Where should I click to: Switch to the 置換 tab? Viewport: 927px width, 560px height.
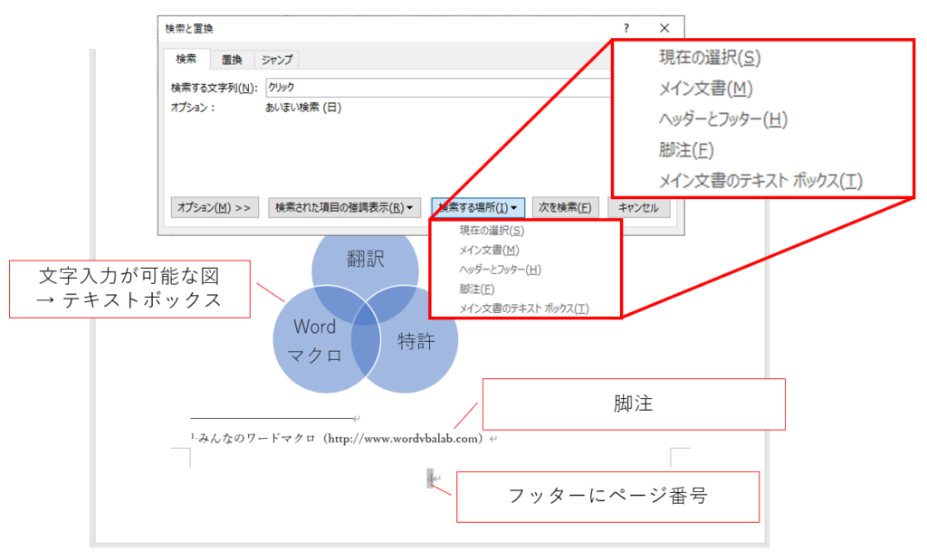click(232, 60)
